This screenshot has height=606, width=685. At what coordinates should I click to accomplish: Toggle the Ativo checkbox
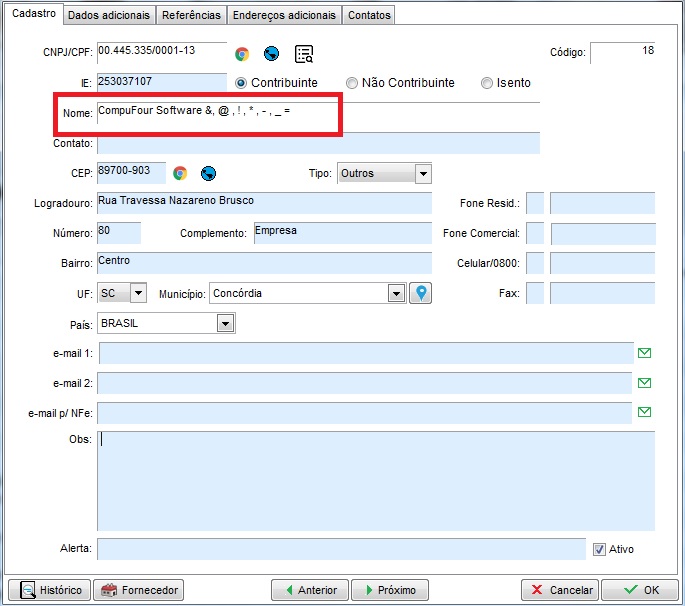point(600,549)
